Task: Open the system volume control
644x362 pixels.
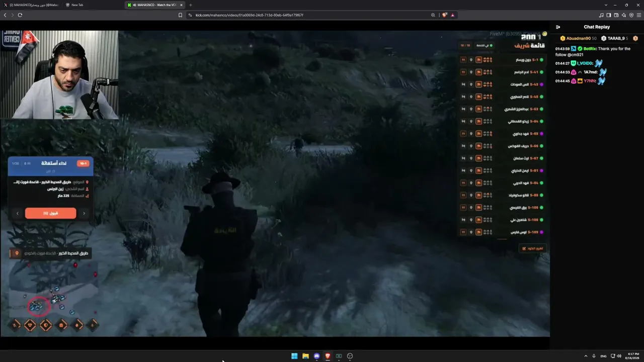Action: click(619, 356)
